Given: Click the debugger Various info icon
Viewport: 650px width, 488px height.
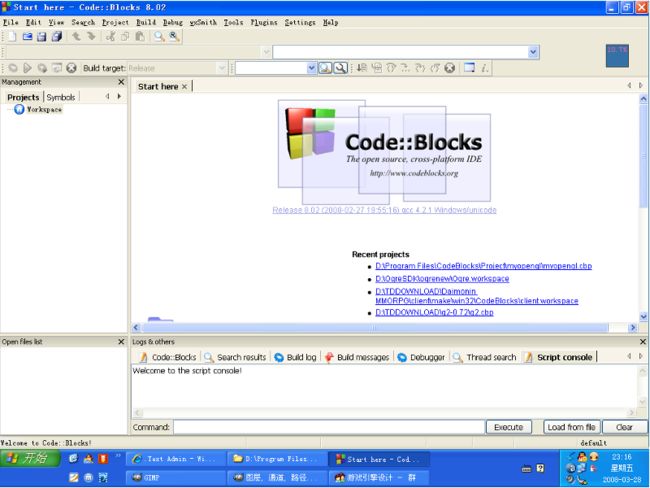Looking at the screenshot, I should [484, 68].
